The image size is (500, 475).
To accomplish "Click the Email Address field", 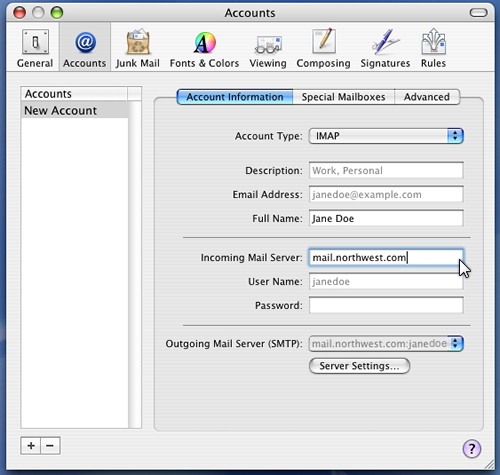I will click(x=386, y=194).
